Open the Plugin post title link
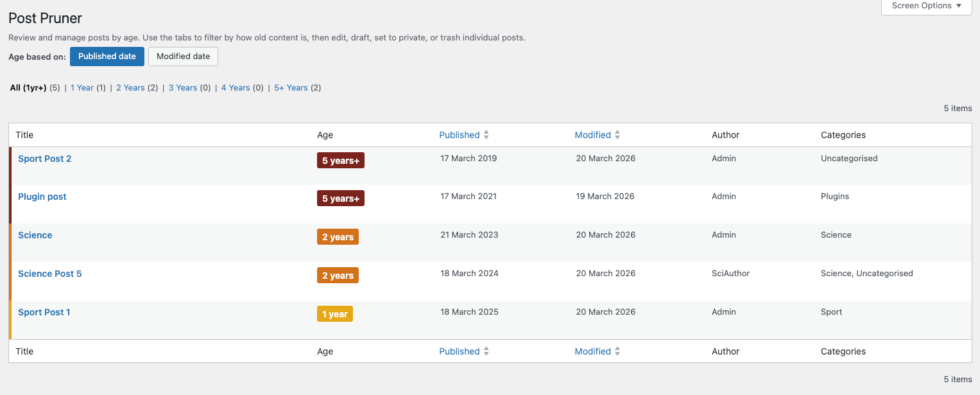 pyautogui.click(x=42, y=197)
